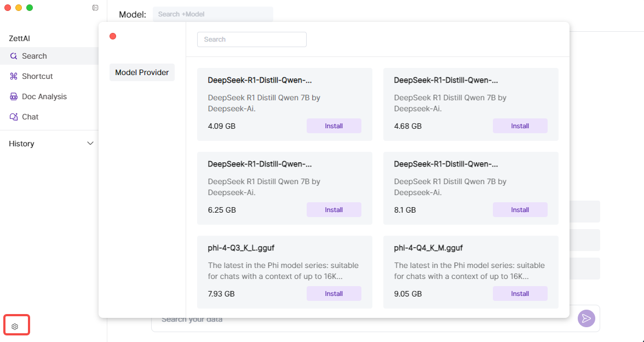Expand the History section chevron
This screenshot has height=342, width=644.
(90, 144)
